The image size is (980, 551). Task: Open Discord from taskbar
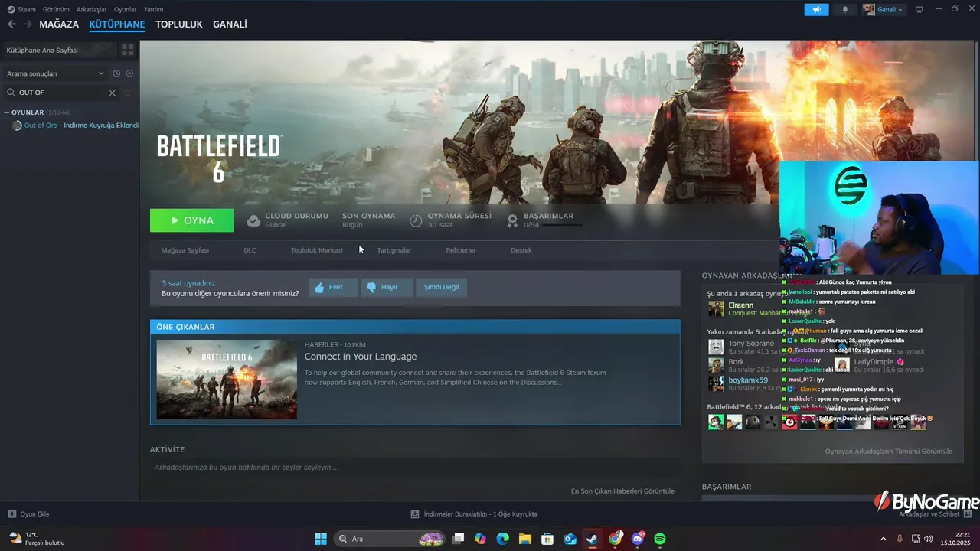tap(638, 539)
